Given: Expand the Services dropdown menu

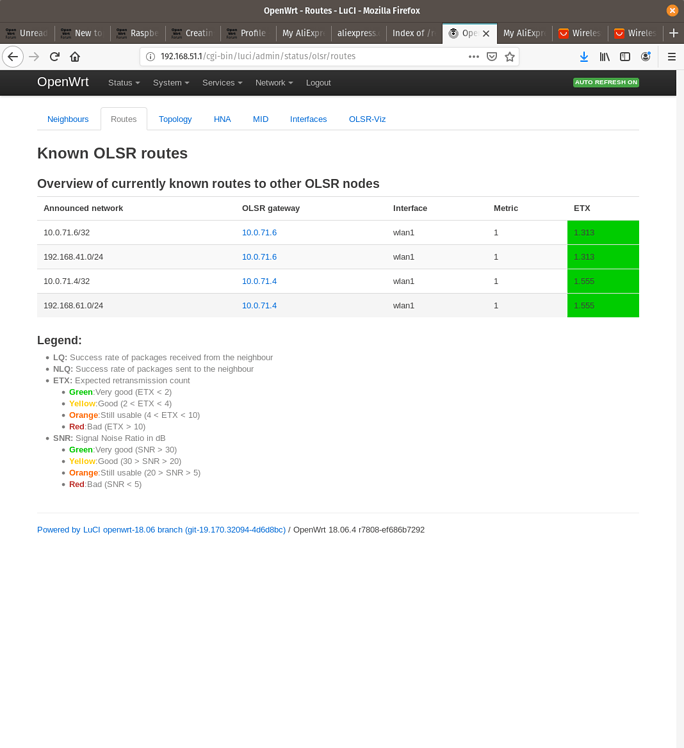Looking at the screenshot, I should (x=222, y=83).
